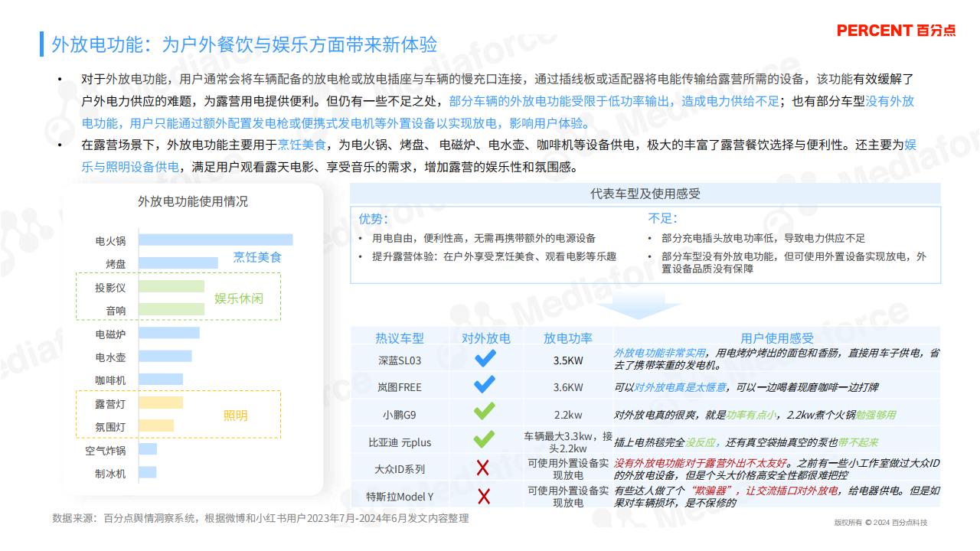Image resolution: width=980 pixels, height=551 pixels.
Task: Click the green checkmark for 小鹏G9
Action: point(485,412)
